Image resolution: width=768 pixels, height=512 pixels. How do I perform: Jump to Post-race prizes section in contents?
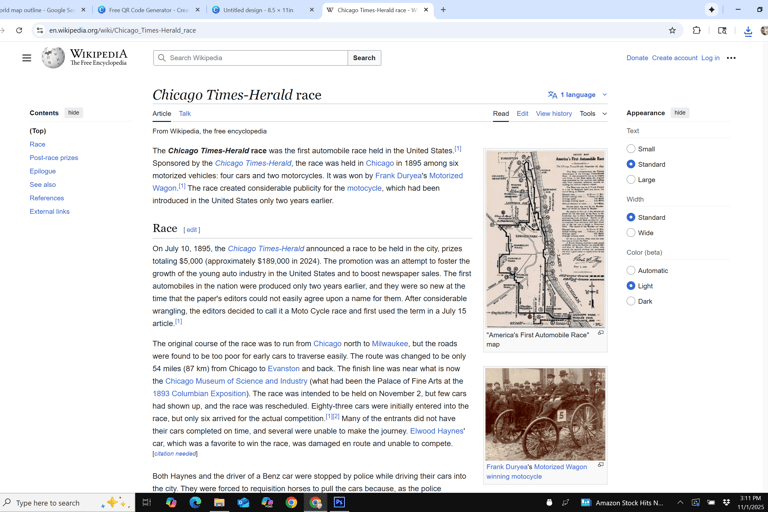tap(54, 158)
